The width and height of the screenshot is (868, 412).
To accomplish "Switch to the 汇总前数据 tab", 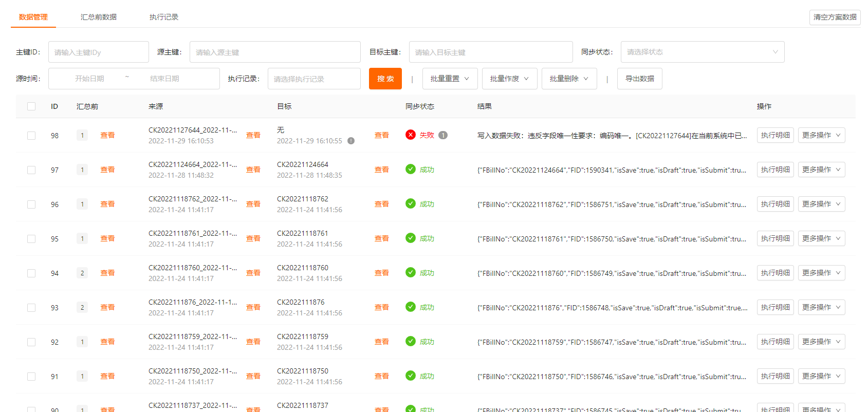I will [x=99, y=17].
